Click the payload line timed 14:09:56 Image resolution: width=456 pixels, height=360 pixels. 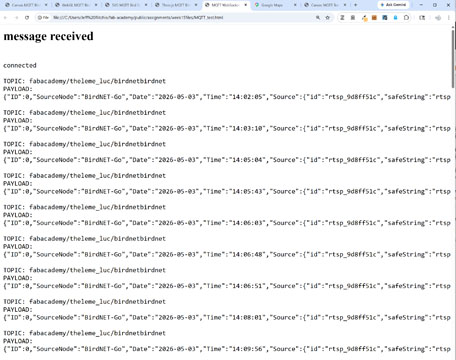(227, 349)
